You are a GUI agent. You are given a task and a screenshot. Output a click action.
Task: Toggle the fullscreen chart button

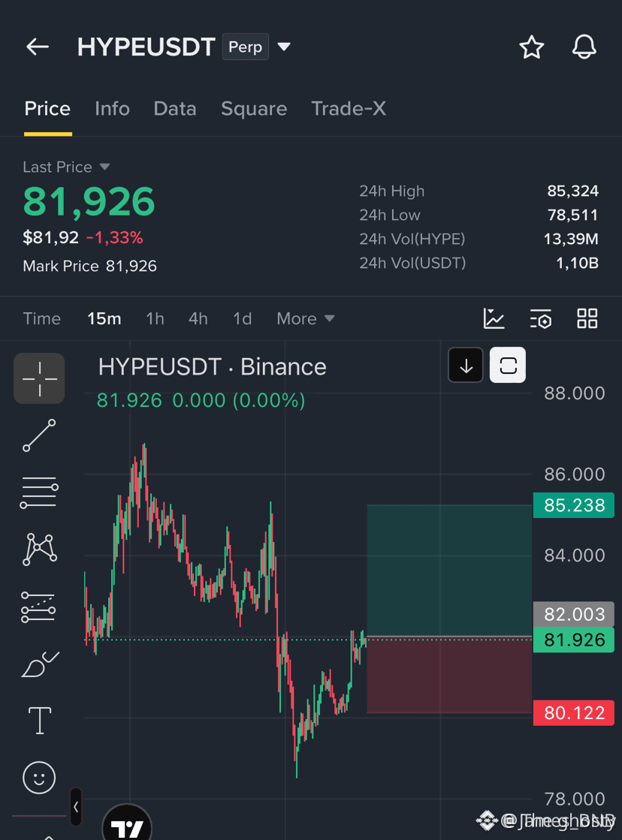pos(508,366)
